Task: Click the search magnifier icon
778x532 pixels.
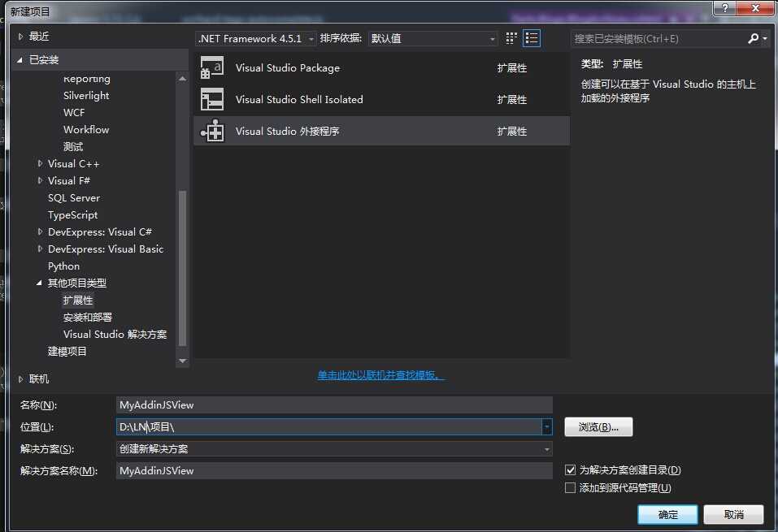Action: 753,38
